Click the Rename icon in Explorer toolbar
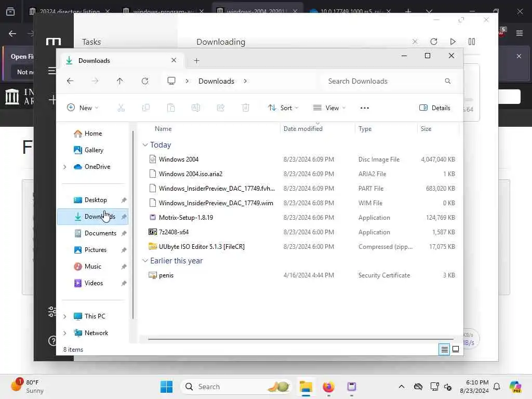532x399 pixels. (196, 108)
